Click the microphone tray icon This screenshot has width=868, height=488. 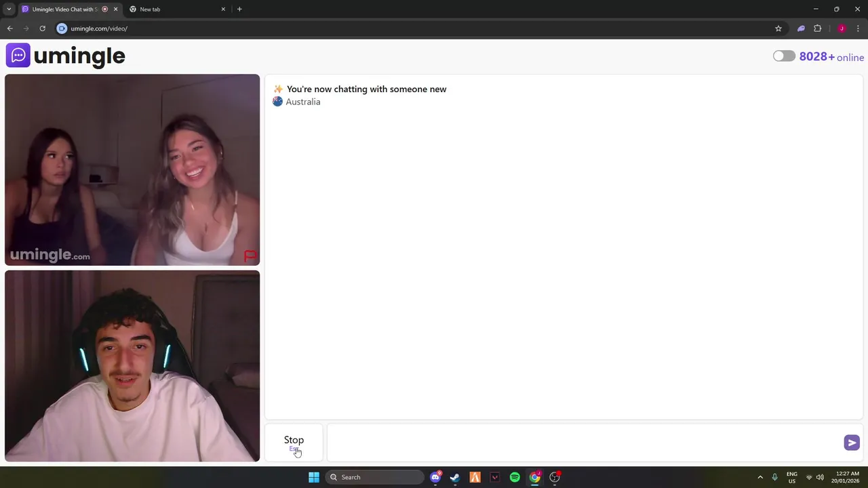click(774, 477)
